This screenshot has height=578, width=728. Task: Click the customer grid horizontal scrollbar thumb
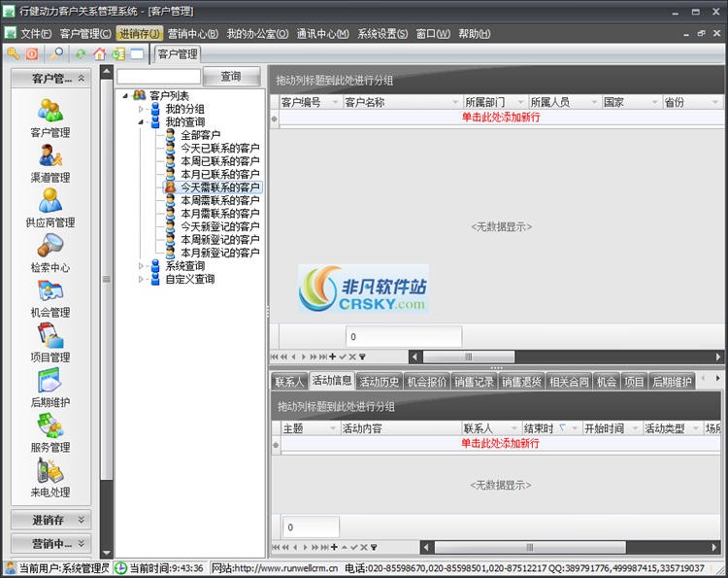pyautogui.click(x=469, y=357)
